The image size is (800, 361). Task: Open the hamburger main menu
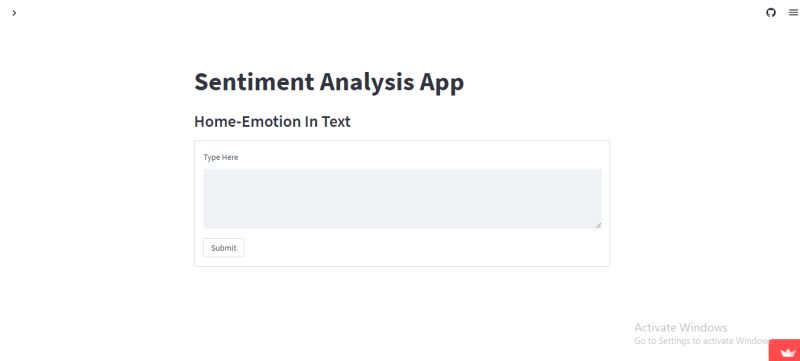793,13
